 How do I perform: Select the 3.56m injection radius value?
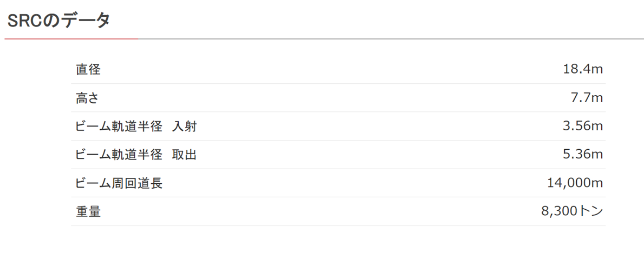point(583,127)
